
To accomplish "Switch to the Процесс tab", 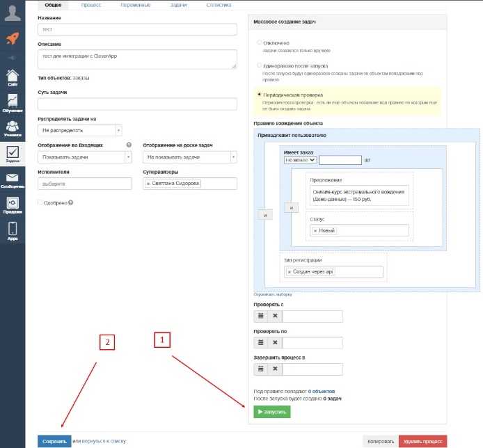I will point(91,5).
